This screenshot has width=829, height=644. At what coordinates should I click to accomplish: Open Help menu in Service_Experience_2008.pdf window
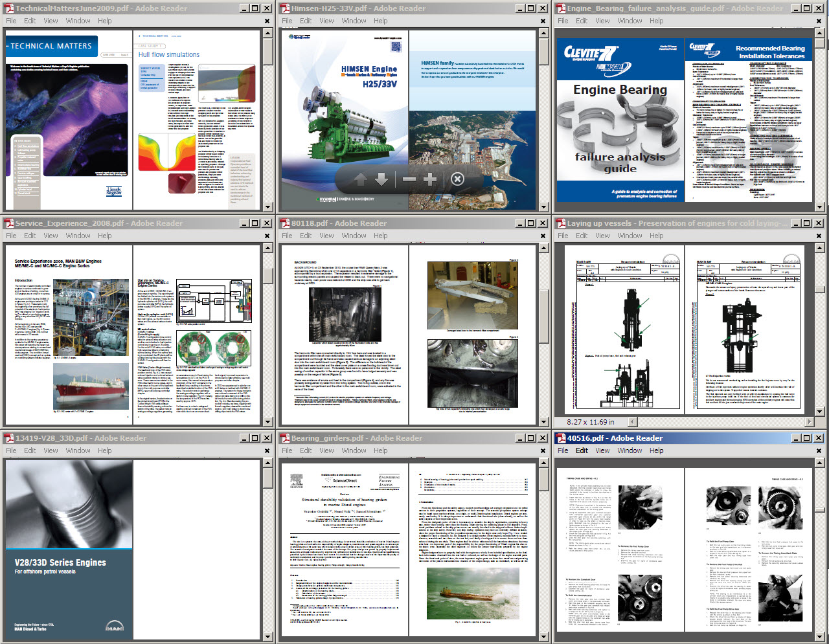105,236
